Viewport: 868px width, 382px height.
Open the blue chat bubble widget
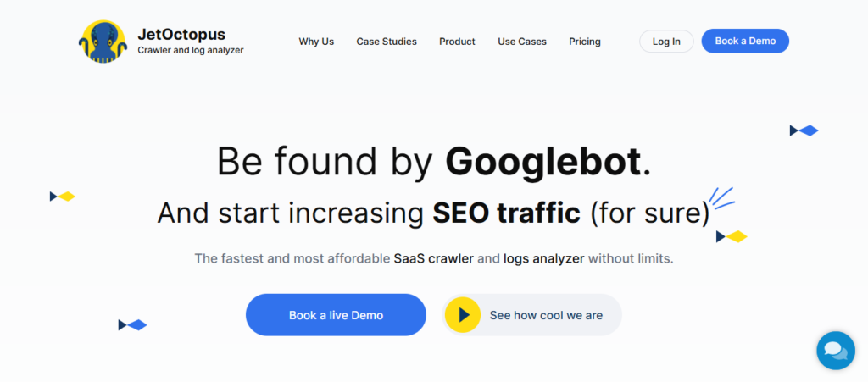[835, 350]
